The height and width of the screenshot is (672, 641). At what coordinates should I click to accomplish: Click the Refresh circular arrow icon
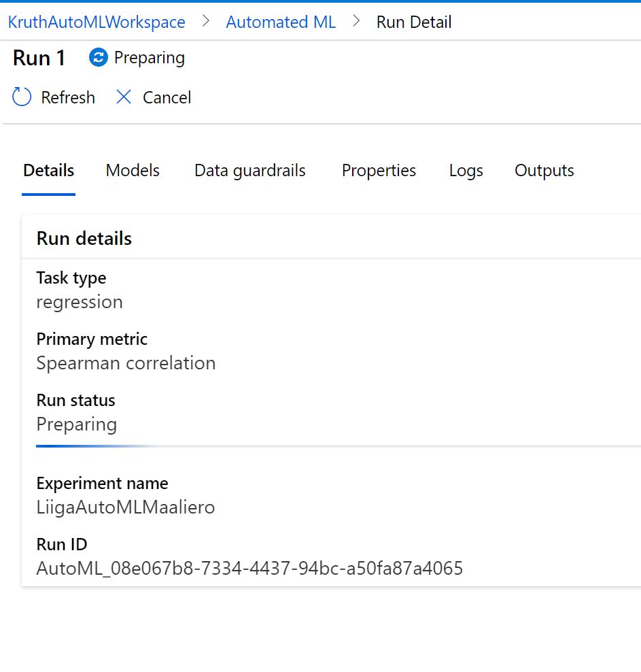coord(21,97)
